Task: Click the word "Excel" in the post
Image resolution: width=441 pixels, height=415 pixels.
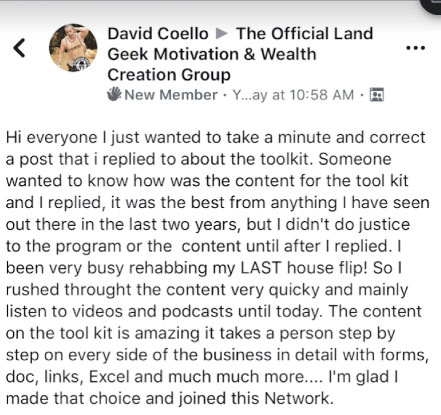Action: point(109,377)
